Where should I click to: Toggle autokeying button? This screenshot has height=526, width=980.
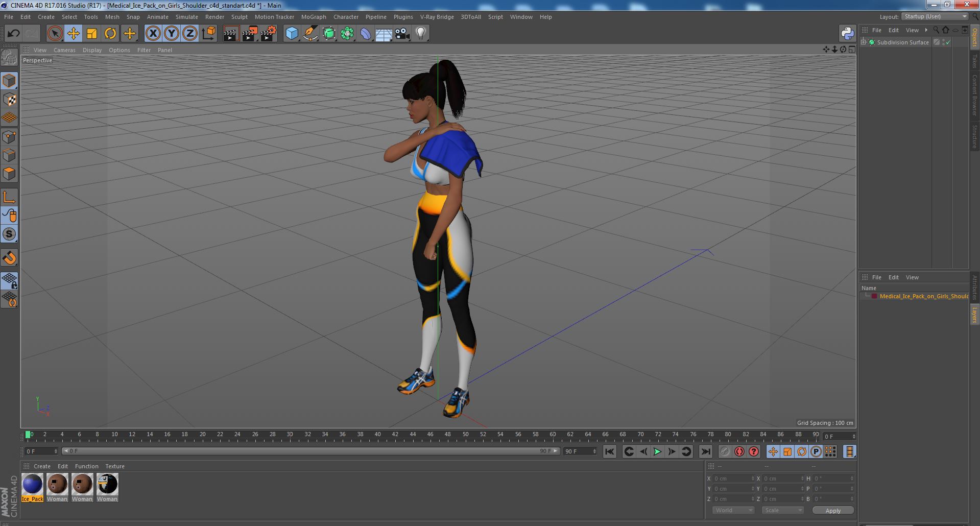click(739, 451)
